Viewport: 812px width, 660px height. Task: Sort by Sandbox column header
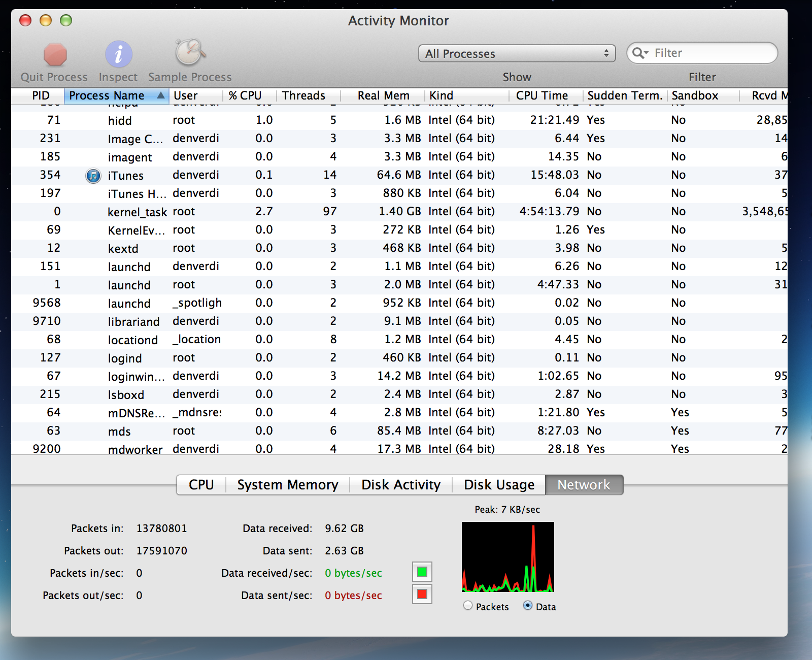tap(703, 95)
